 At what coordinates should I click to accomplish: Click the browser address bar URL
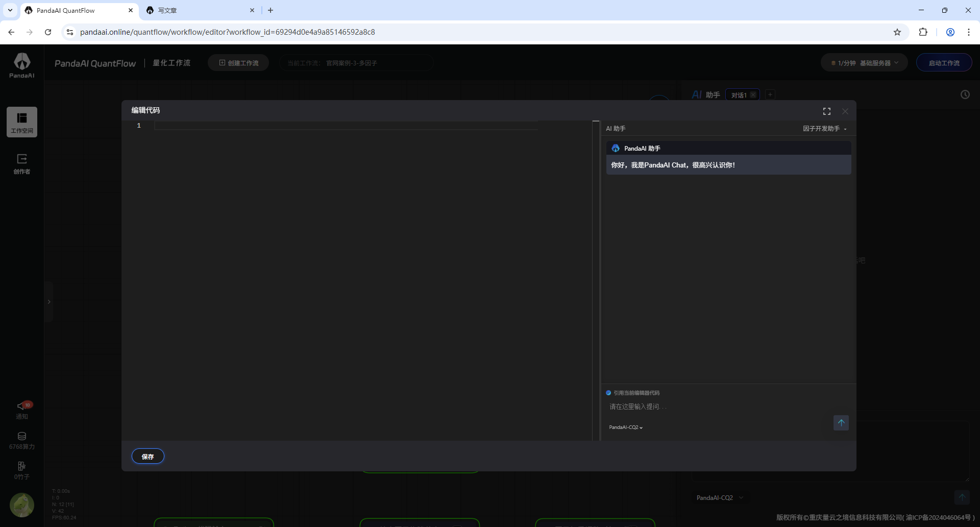point(228,32)
